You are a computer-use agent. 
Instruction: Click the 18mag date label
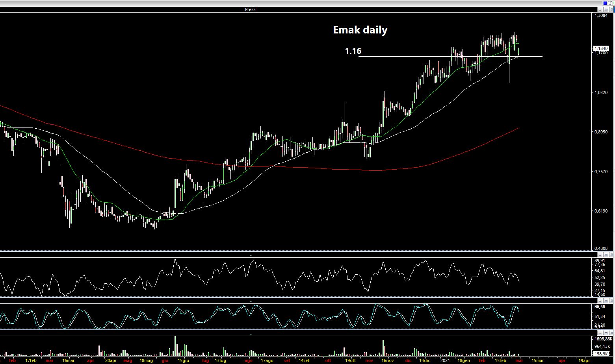[146, 360]
